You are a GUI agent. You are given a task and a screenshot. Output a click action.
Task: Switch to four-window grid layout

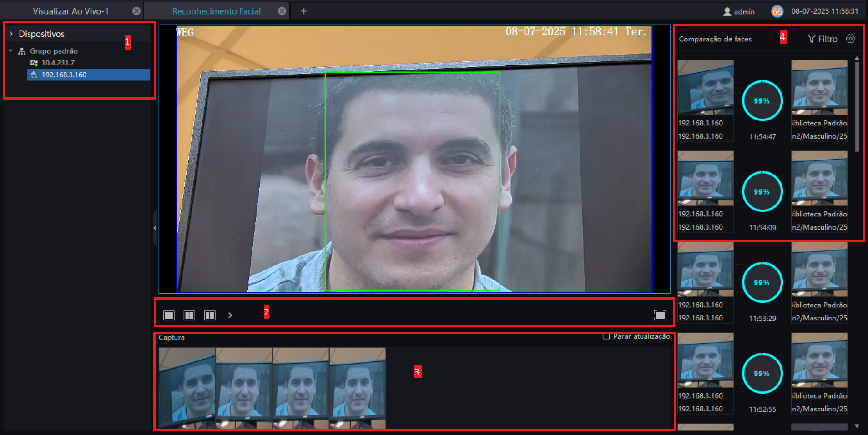coord(210,315)
